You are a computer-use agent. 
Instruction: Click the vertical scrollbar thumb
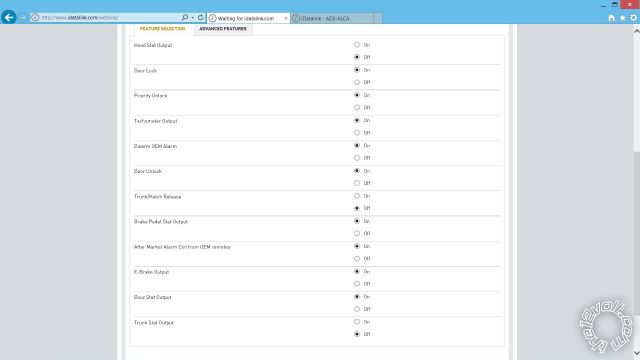pyautogui.click(x=636, y=233)
